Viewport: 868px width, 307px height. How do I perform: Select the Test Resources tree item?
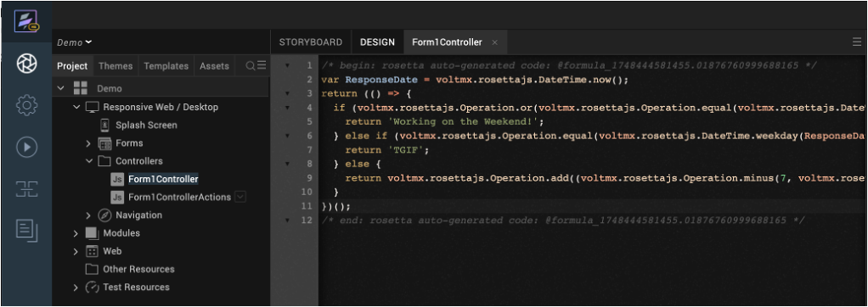point(136,287)
